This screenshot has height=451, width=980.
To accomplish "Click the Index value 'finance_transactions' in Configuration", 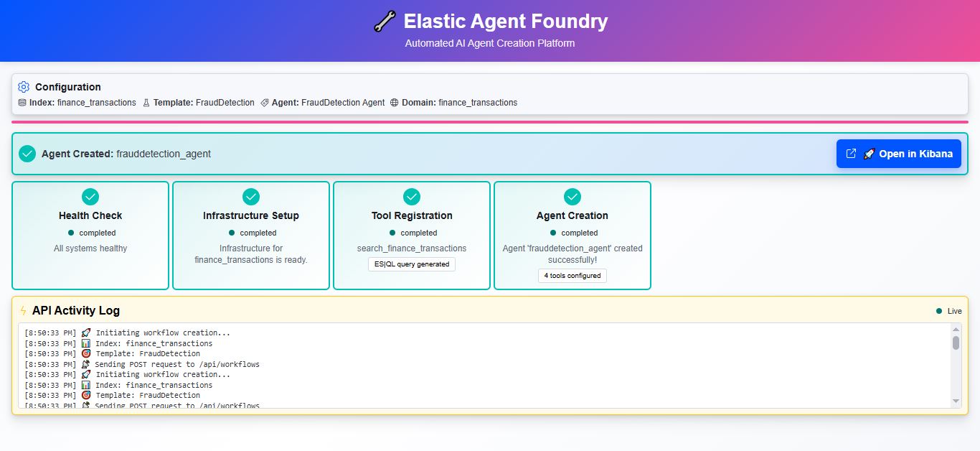I will tap(97, 103).
